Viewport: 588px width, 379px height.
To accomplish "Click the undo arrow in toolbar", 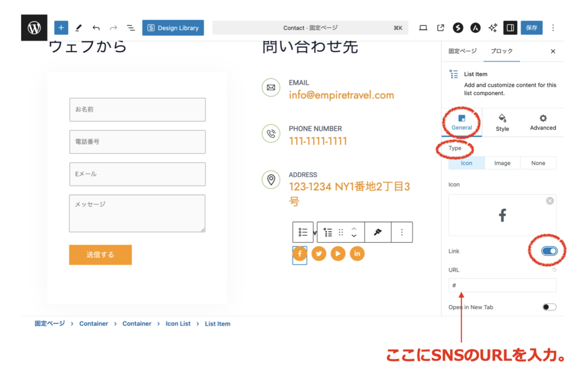I will pos(96,28).
